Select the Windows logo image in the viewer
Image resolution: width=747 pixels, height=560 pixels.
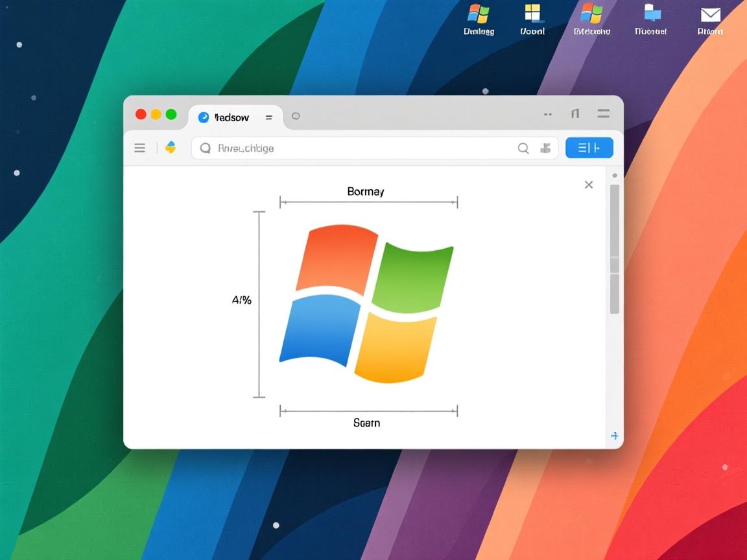pyautogui.click(x=366, y=301)
